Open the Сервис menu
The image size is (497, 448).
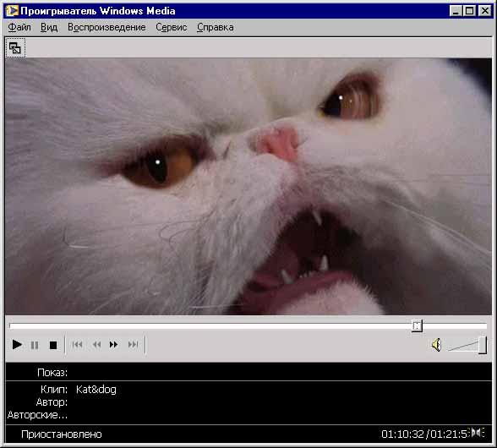171,27
